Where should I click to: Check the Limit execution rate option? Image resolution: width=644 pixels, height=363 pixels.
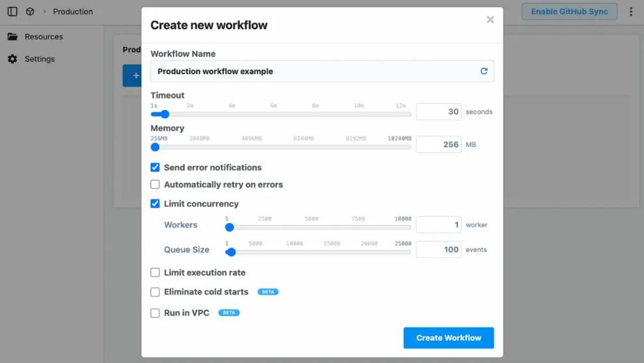click(x=155, y=273)
